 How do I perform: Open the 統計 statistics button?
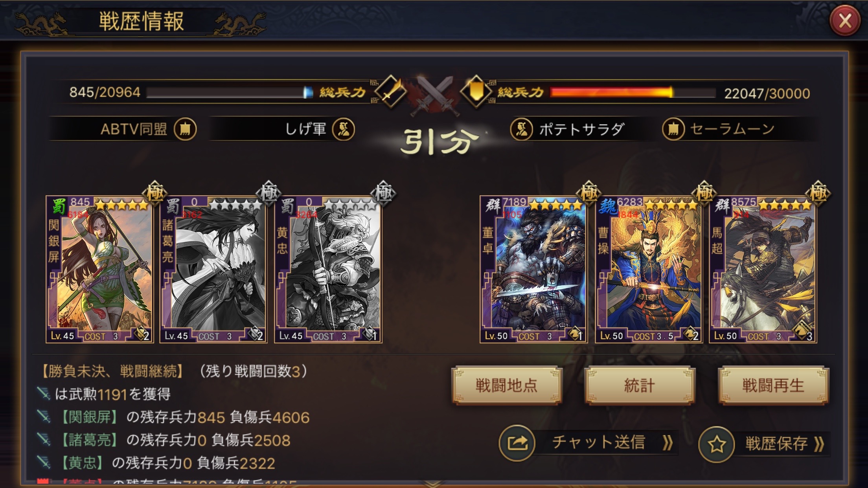click(x=640, y=385)
